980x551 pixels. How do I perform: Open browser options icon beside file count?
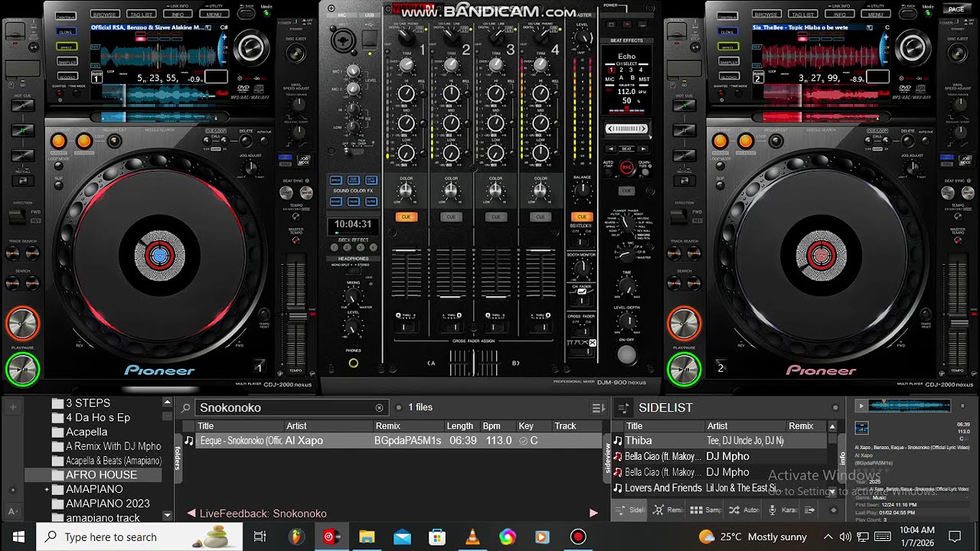[598, 408]
